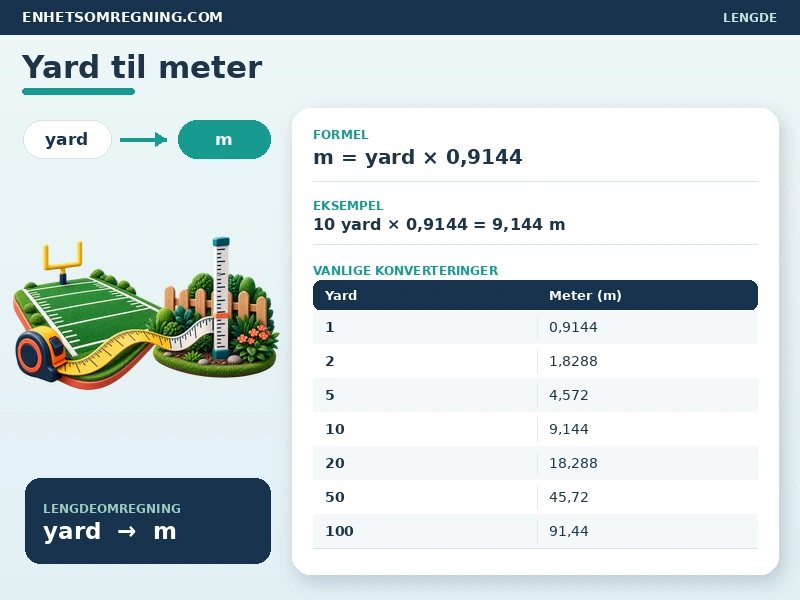Select the yard unit pill
Image resolution: width=800 pixels, height=600 pixels.
(x=67, y=139)
